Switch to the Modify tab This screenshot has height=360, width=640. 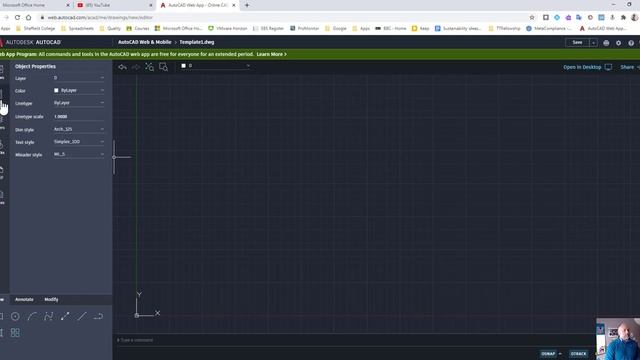click(x=51, y=300)
